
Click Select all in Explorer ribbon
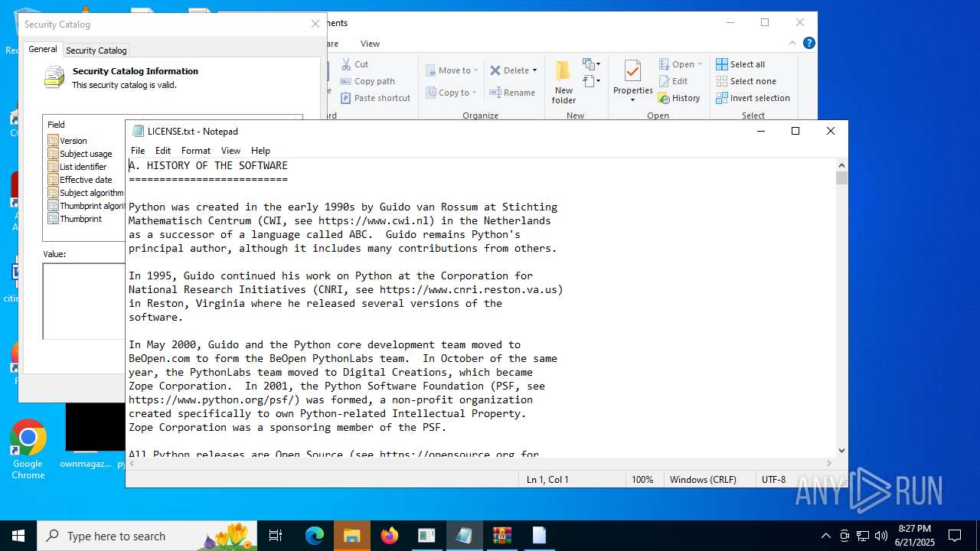740,64
